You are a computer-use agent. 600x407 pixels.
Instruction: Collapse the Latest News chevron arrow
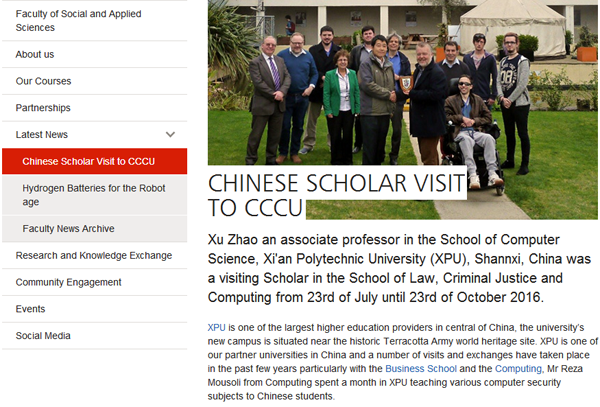pyautogui.click(x=171, y=134)
